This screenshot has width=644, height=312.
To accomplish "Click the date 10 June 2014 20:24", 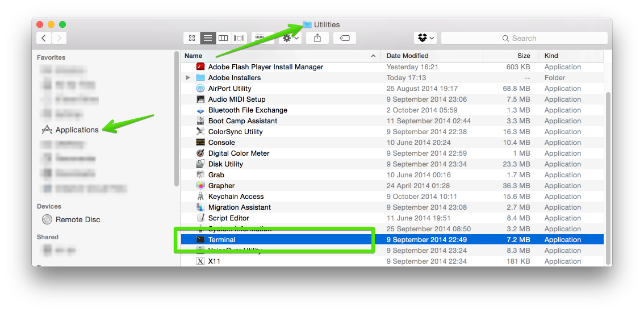I will [419, 143].
